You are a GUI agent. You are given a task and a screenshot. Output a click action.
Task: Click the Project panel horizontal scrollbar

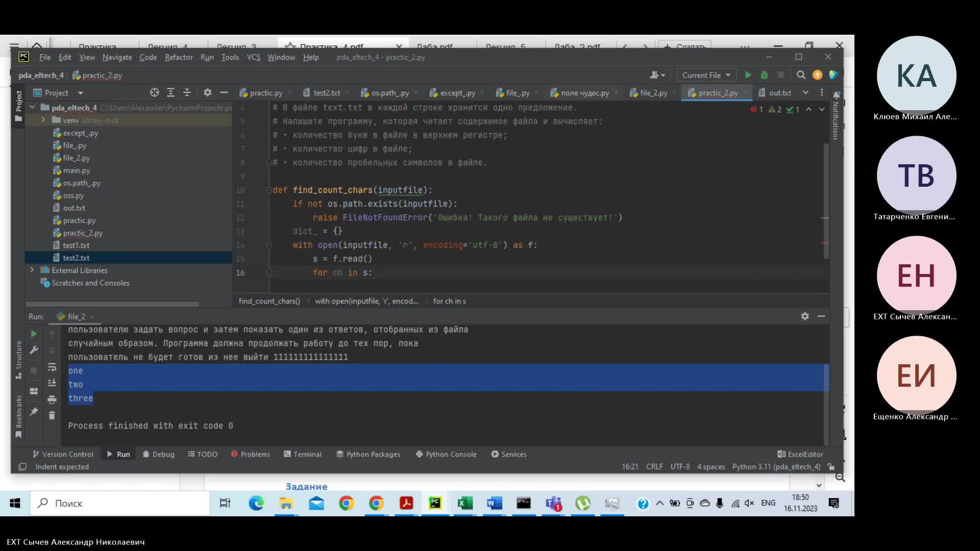pyautogui.click(x=112, y=304)
